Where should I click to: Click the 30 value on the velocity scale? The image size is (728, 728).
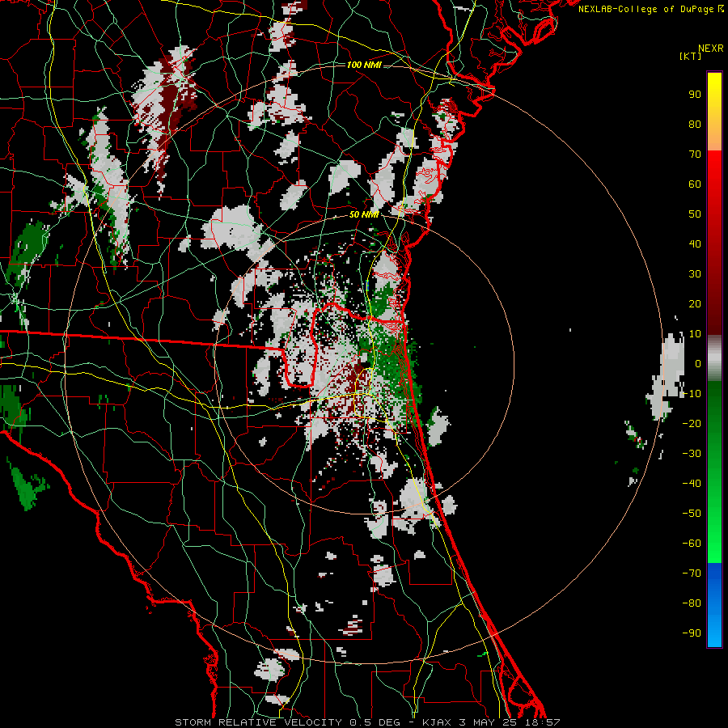pos(695,274)
